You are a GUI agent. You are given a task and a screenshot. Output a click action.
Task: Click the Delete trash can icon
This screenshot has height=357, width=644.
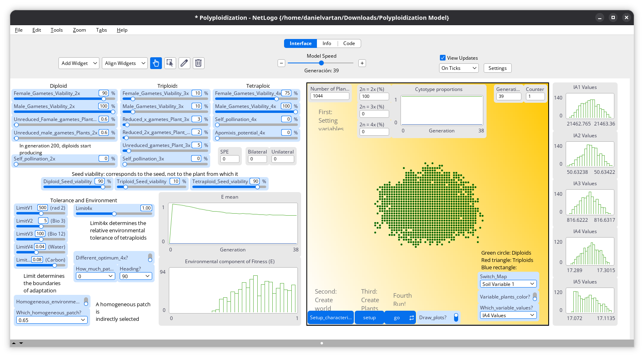[x=198, y=63]
